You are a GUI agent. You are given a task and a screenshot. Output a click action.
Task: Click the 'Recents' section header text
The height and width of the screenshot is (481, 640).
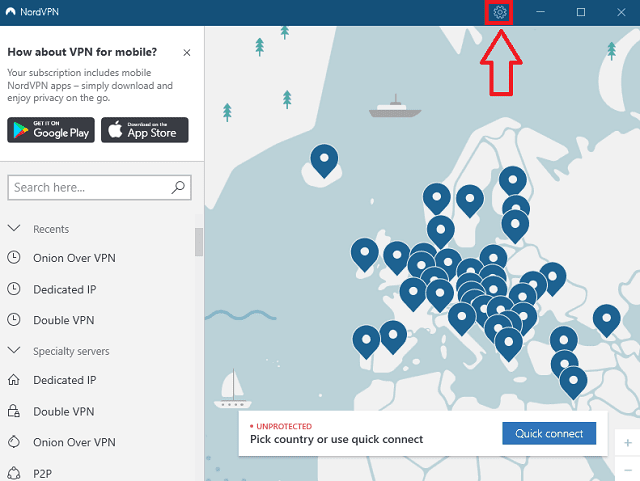(51, 229)
